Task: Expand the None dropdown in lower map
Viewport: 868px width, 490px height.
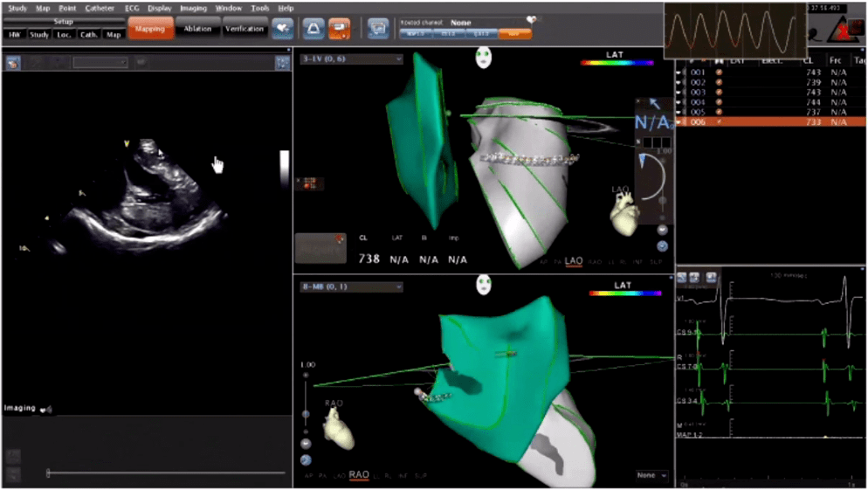Action: click(652, 475)
